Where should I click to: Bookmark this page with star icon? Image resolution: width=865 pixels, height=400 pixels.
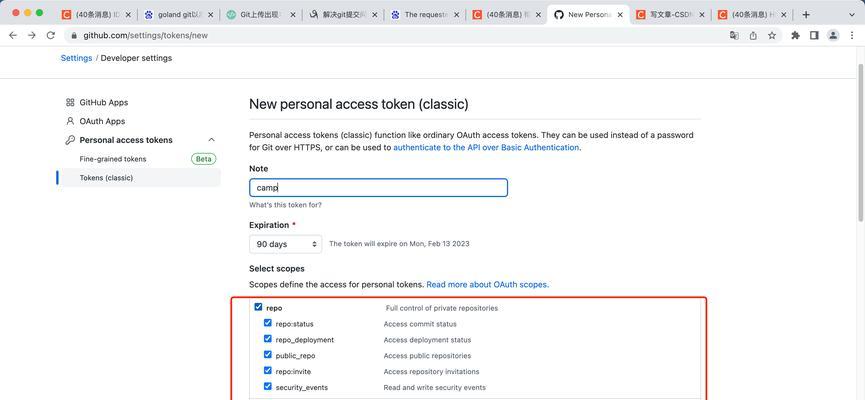coord(772,35)
